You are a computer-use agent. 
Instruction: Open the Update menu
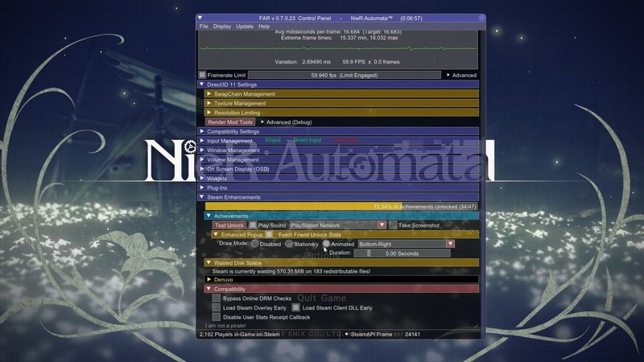[245, 27]
